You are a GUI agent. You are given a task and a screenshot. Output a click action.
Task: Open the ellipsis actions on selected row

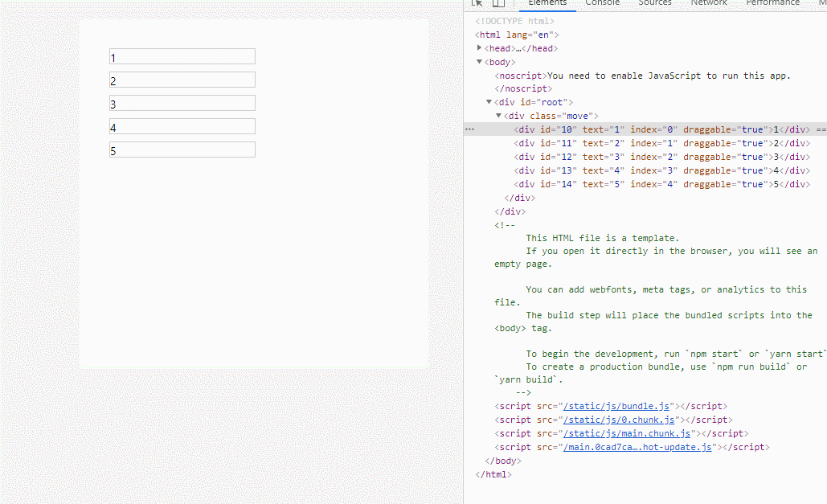click(469, 129)
